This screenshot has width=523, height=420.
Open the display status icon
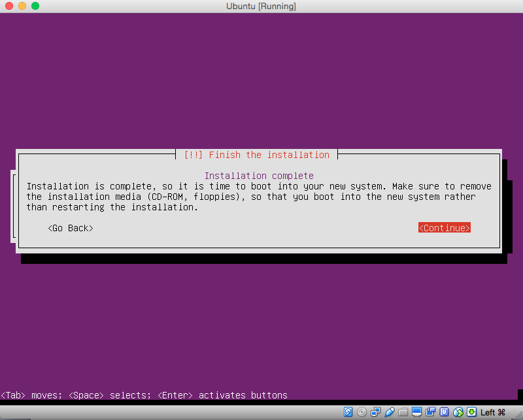pyautogui.click(x=416, y=412)
